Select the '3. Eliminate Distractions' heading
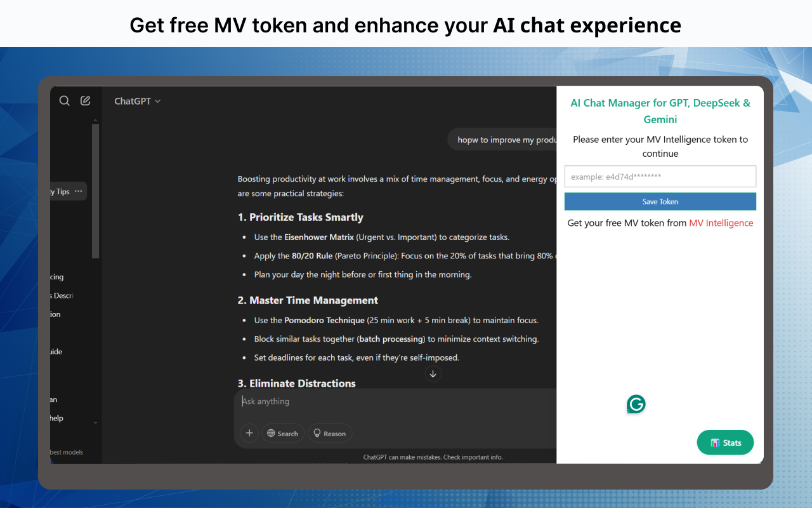 point(297,383)
